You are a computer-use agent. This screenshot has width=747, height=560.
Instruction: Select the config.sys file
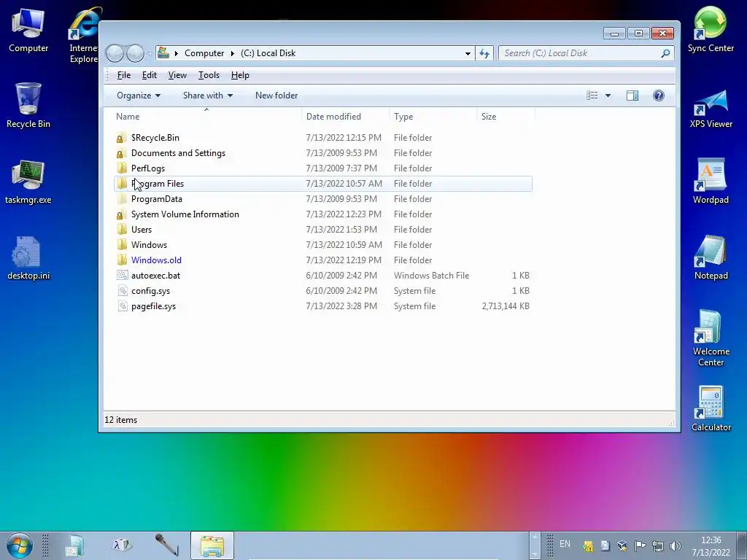323,291
